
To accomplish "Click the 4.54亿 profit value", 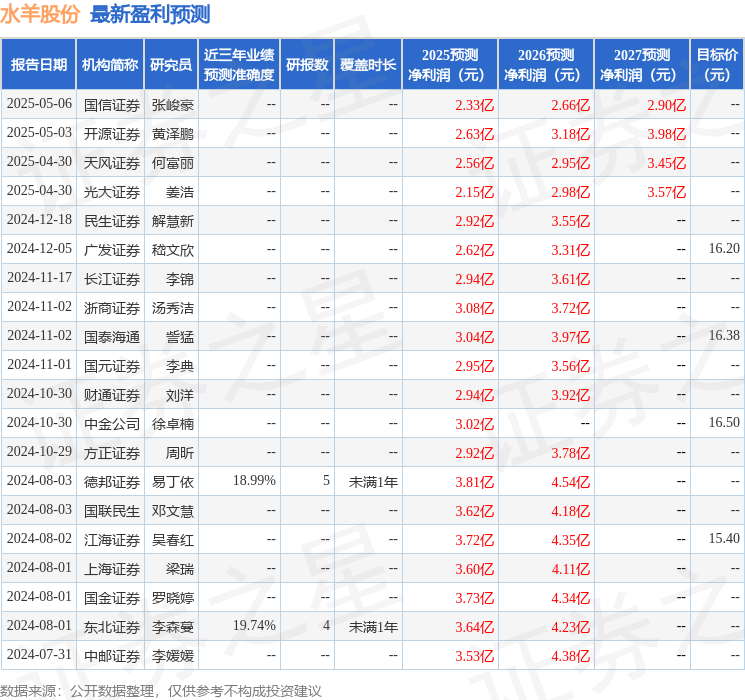I will (570, 482).
